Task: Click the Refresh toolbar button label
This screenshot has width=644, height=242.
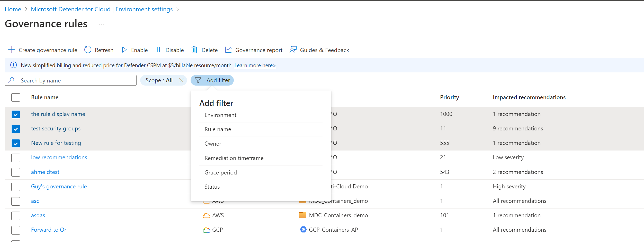Action: click(104, 50)
